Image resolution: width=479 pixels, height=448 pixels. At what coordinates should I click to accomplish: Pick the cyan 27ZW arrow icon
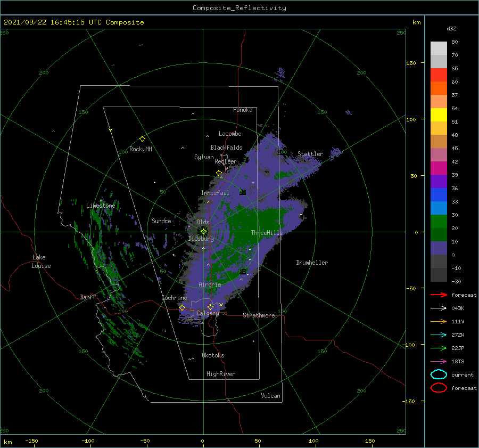pyautogui.click(x=439, y=335)
